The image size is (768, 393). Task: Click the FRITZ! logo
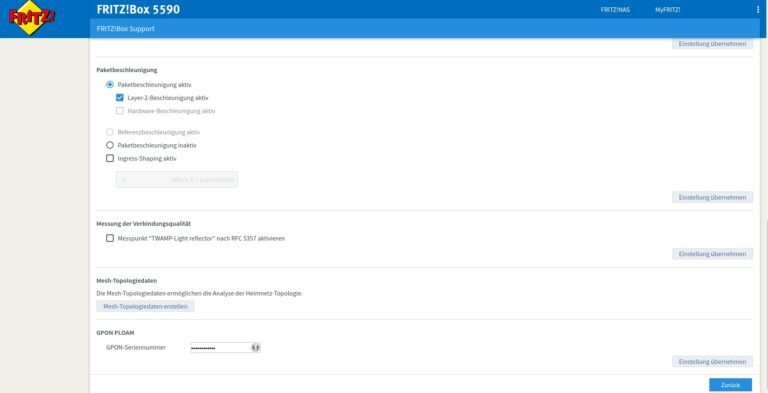click(x=31, y=18)
